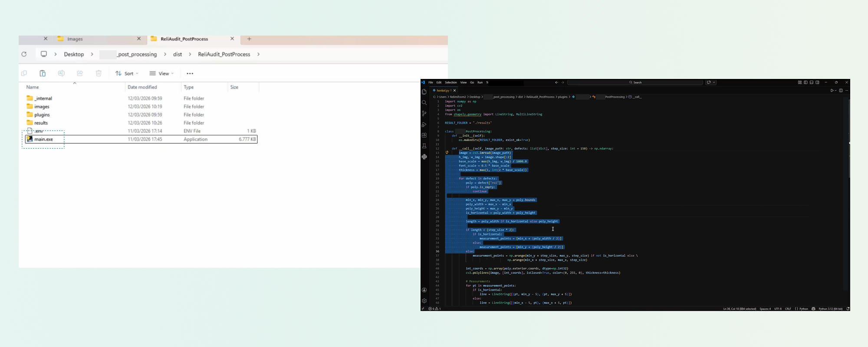868x347 pixels.
Task: Click the Share icon in File Explorer toolbar
Action: pos(80,73)
